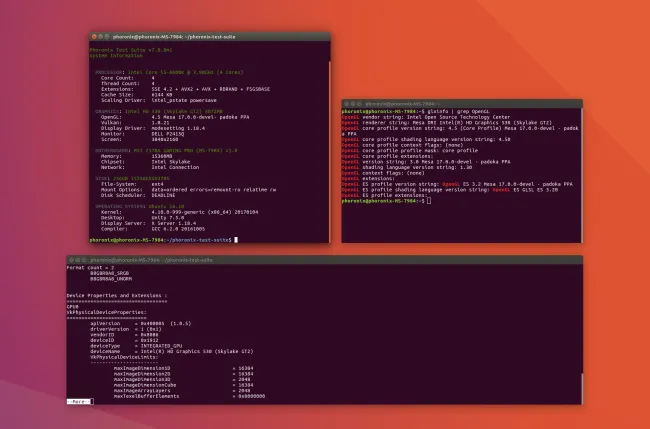The width and height of the screenshot is (650, 429).
Task: Click the "Phoronix Test Suite v7.0.0m1" header line
Action: point(131,50)
